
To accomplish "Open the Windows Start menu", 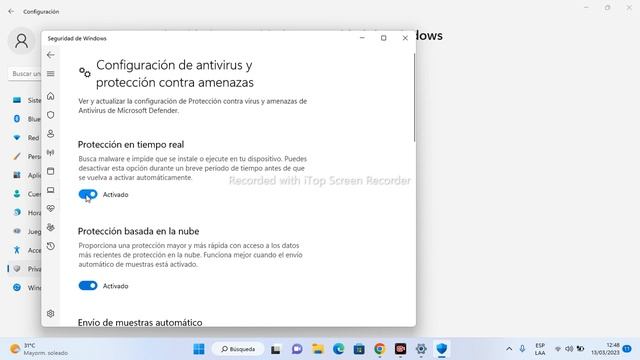I will coord(199,349).
